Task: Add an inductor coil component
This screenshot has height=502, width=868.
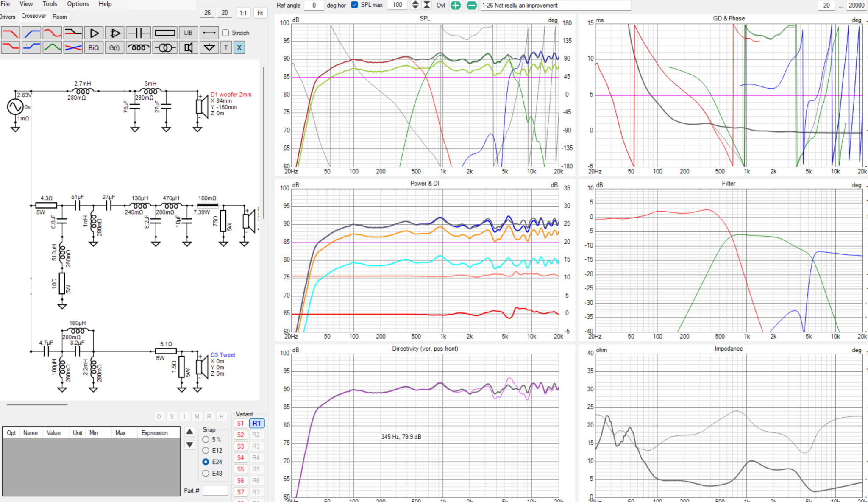Action: (x=138, y=47)
